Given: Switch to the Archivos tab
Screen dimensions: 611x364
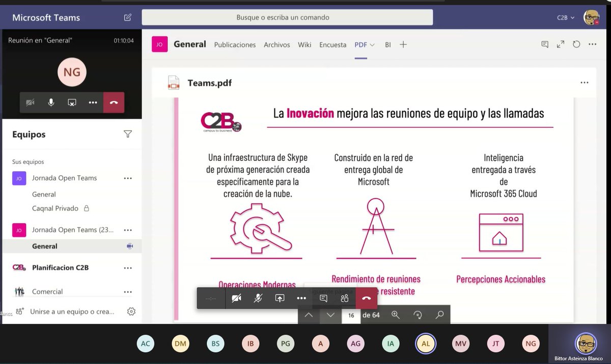Looking at the screenshot, I should point(276,45).
